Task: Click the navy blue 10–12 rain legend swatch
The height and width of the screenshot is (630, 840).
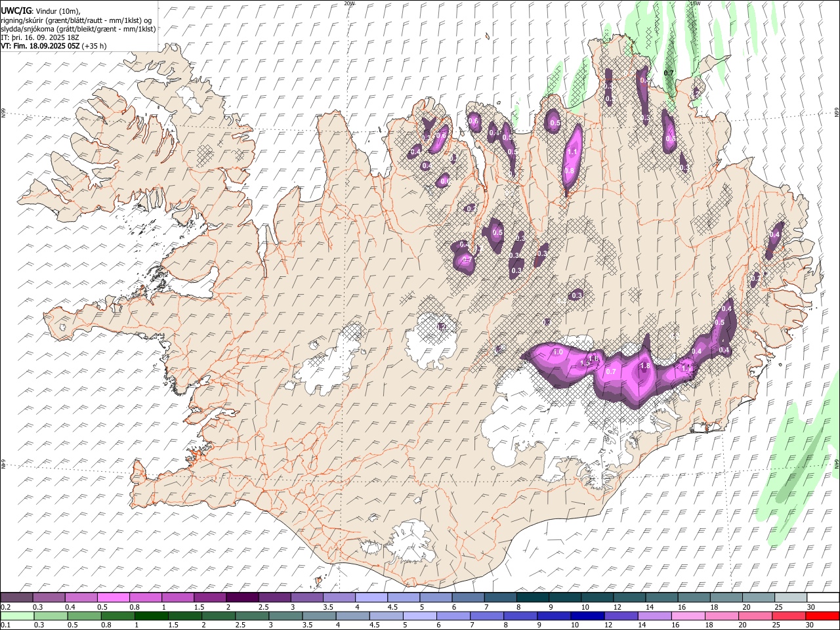Action: tap(586, 616)
